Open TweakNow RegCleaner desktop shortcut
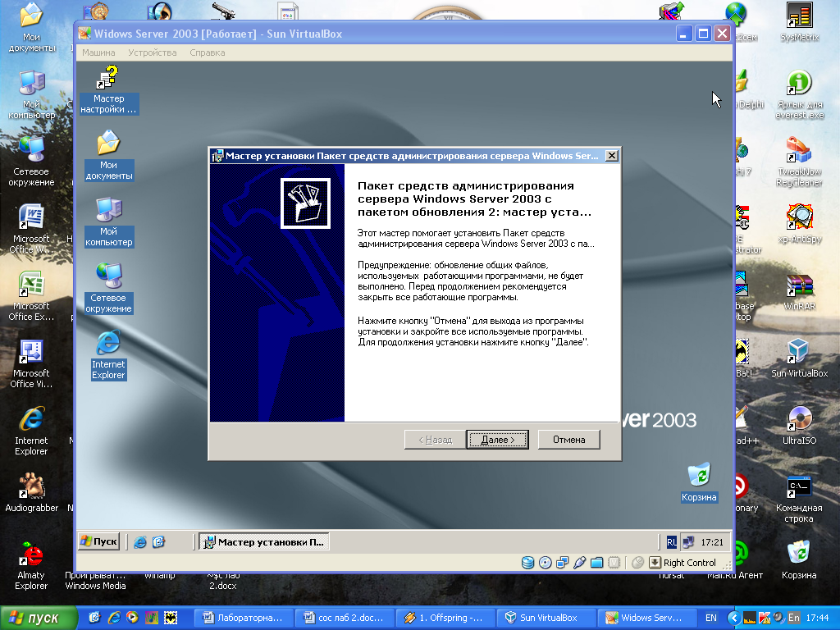840x630 pixels. click(799, 162)
